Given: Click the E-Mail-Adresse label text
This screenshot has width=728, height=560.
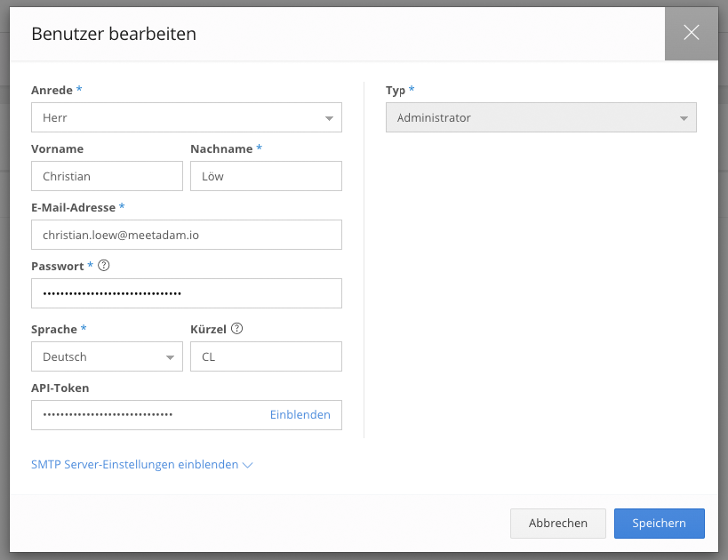Looking at the screenshot, I should pos(74,208).
